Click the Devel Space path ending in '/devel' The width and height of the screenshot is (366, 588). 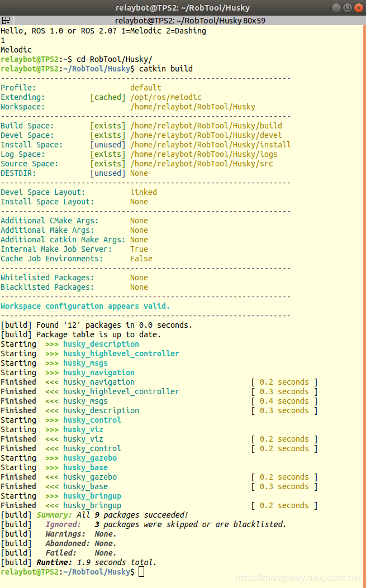206,135
